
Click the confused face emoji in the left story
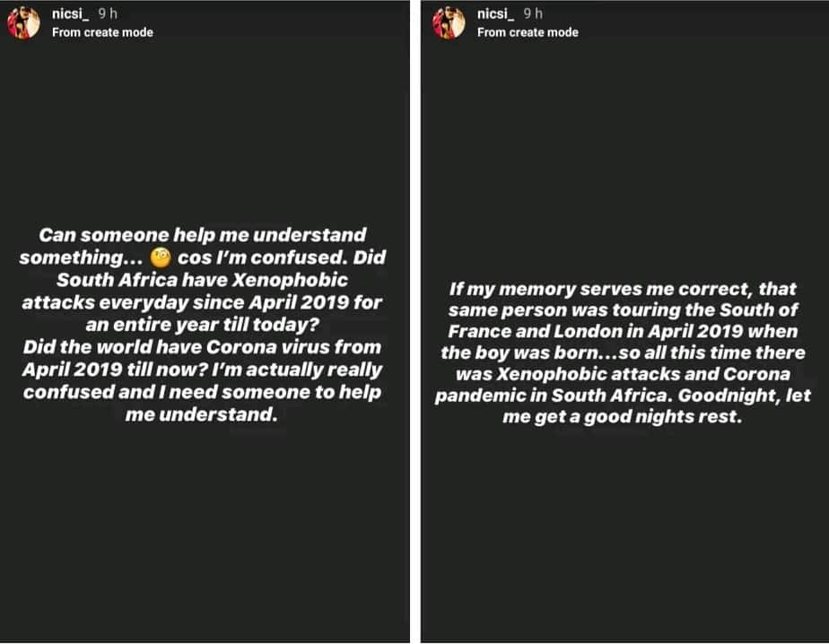coord(161,258)
